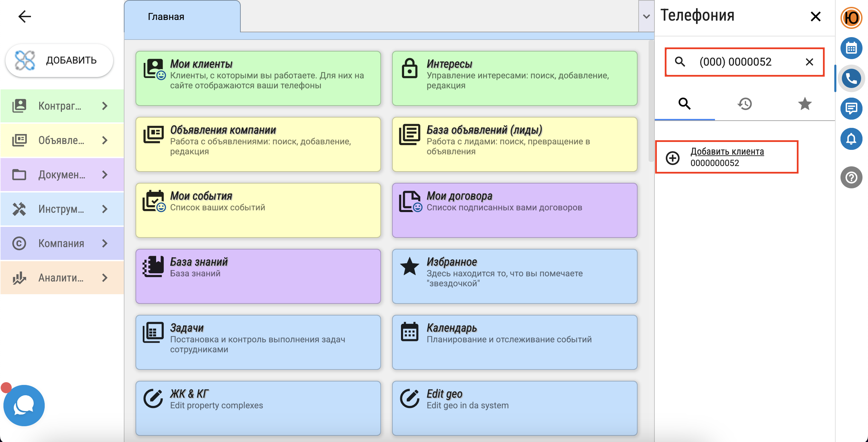
Task: Open the Мои клиенты card
Action: pyautogui.click(x=258, y=78)
